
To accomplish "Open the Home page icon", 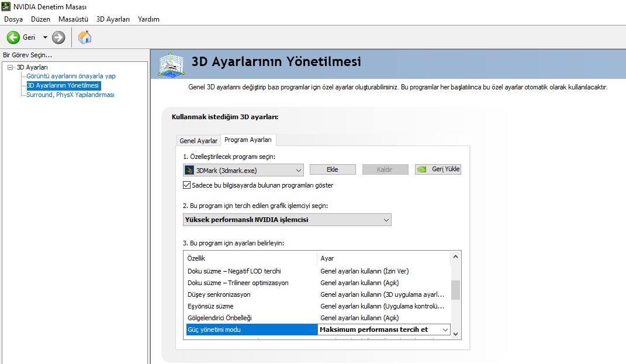I will click(85, 37).
